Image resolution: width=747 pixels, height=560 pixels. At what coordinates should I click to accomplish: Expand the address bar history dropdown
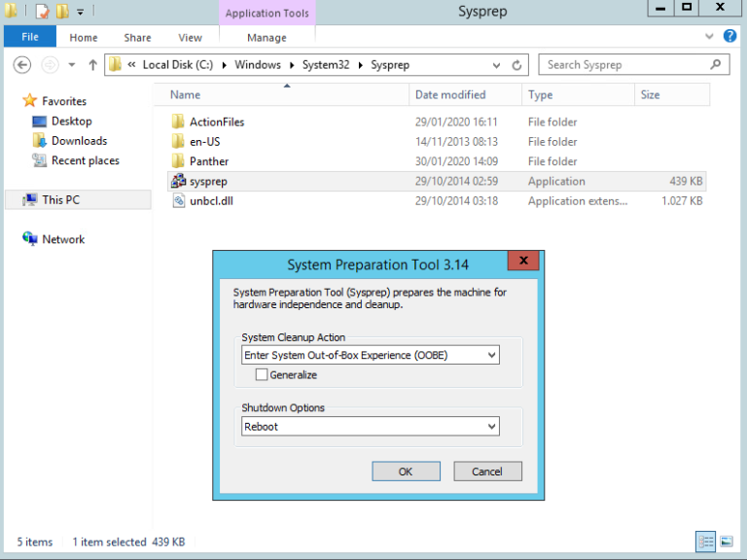click(497, 65)
